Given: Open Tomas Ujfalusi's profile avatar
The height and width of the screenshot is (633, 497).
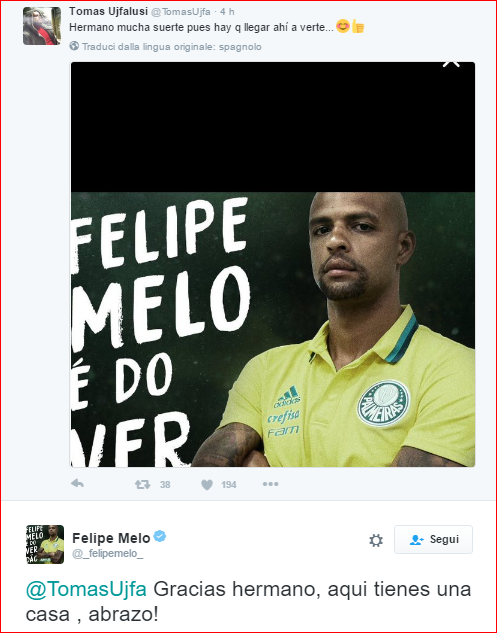Looking at the screenshot, I should pyautogui.click(x=42, y=26).
